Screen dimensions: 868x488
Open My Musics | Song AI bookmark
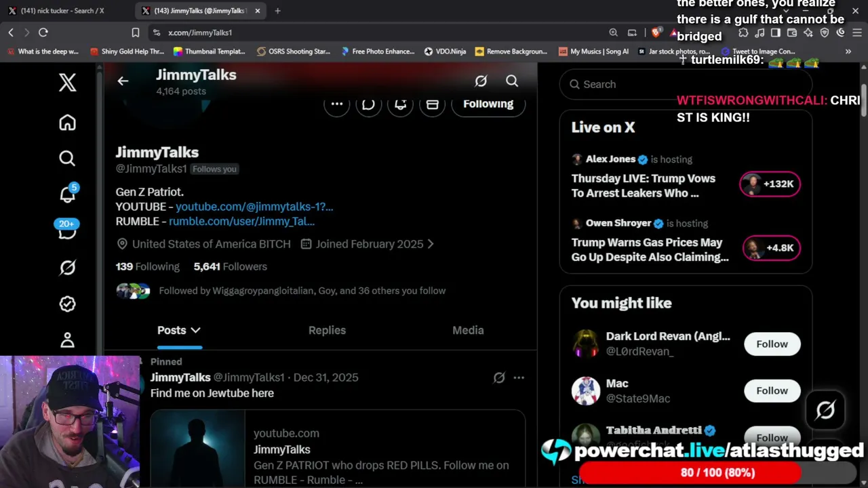(x=594, y=52)
